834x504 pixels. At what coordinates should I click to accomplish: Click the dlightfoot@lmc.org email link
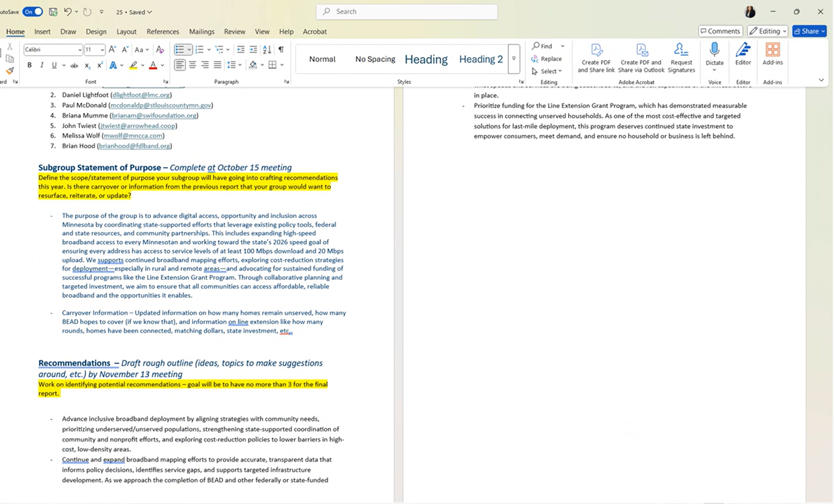(141, 95)
